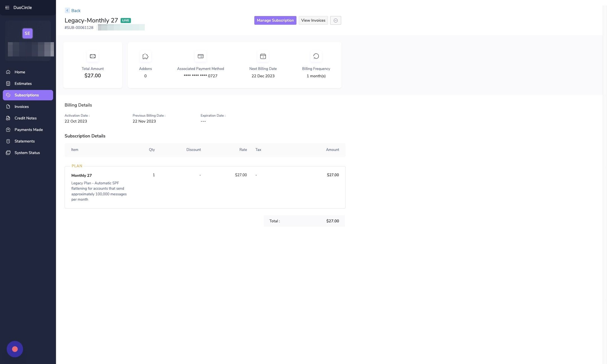Collapse sidebar via hamburger menu icon
Image resolution: width=607 pixels, height=364 pixels.
pyautogui.click(x=7, y=8)
